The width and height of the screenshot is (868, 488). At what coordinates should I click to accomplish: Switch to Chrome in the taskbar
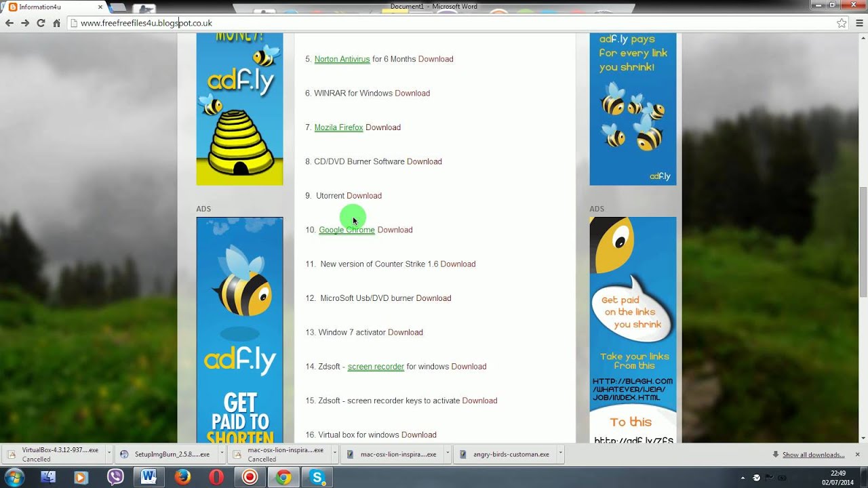point(283,477)
